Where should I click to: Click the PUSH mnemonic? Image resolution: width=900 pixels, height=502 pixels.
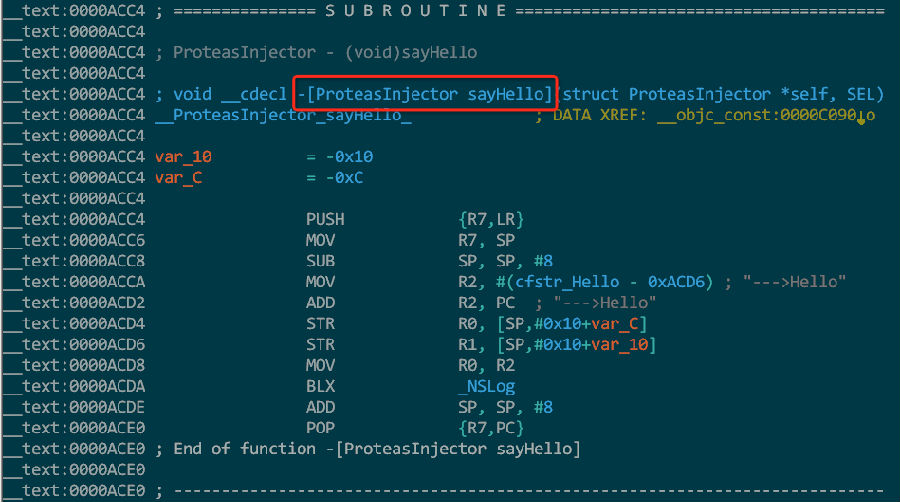tap(323, 219)
